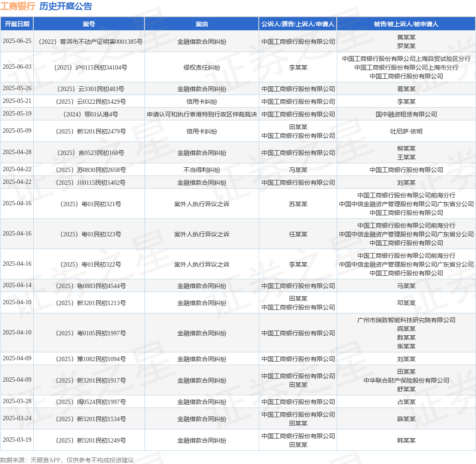Image resolution: width=476 pixels, height=464 pixels.
Task: Click the 历史开庭公告 heading
Action: click(66, 6)
